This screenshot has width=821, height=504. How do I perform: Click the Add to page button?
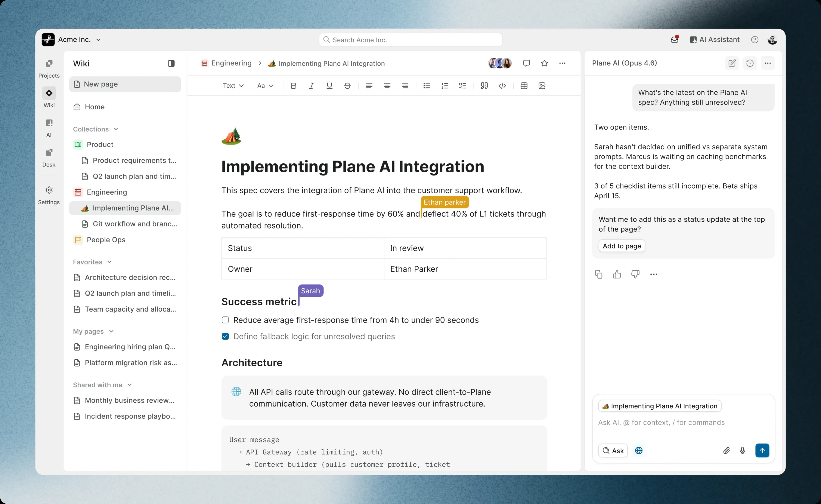pos(622,246)
